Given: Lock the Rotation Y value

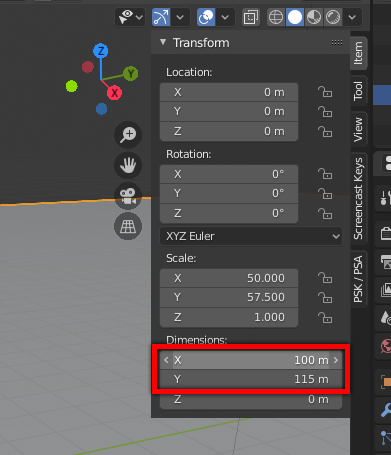Looking at the screenshot, I should (325, 193).
